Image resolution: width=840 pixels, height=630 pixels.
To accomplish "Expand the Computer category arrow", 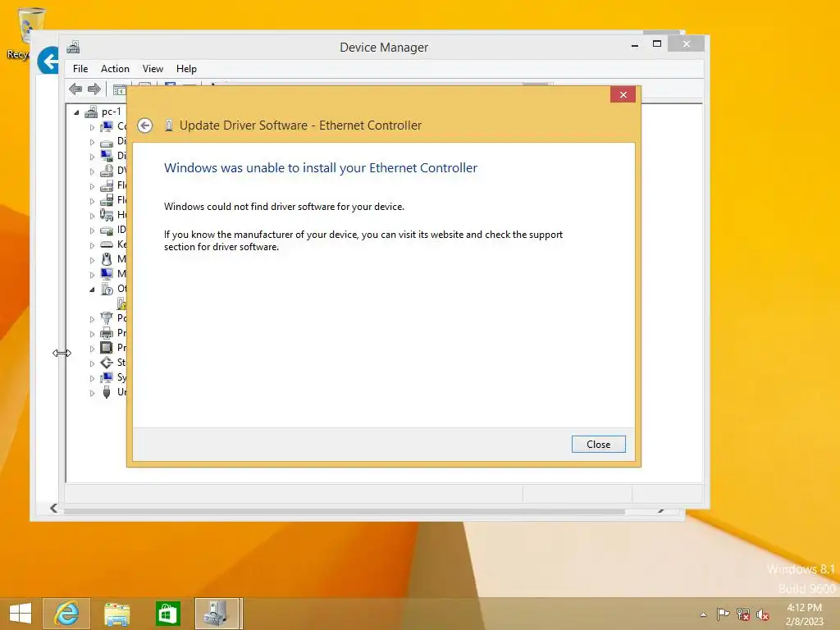I will point(92,127).
